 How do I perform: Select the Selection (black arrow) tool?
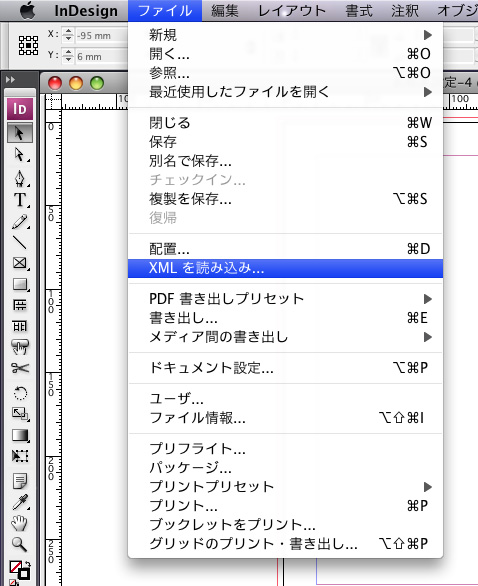pyautogui.click(x=20, y=133)
